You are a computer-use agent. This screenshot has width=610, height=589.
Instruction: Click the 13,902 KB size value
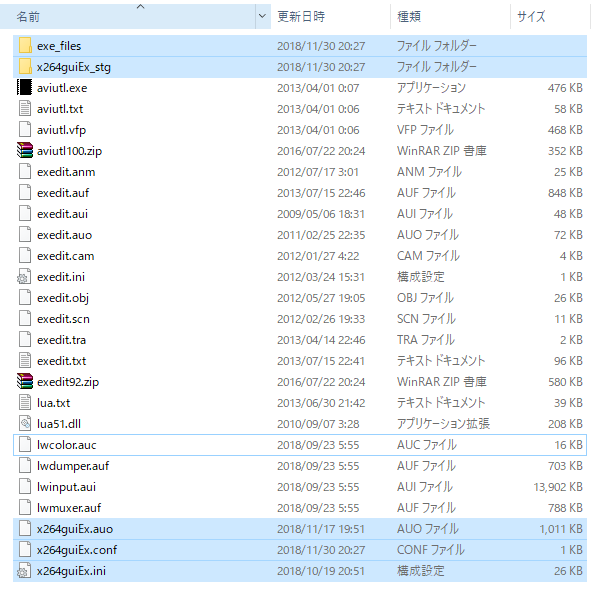(558, 487)
